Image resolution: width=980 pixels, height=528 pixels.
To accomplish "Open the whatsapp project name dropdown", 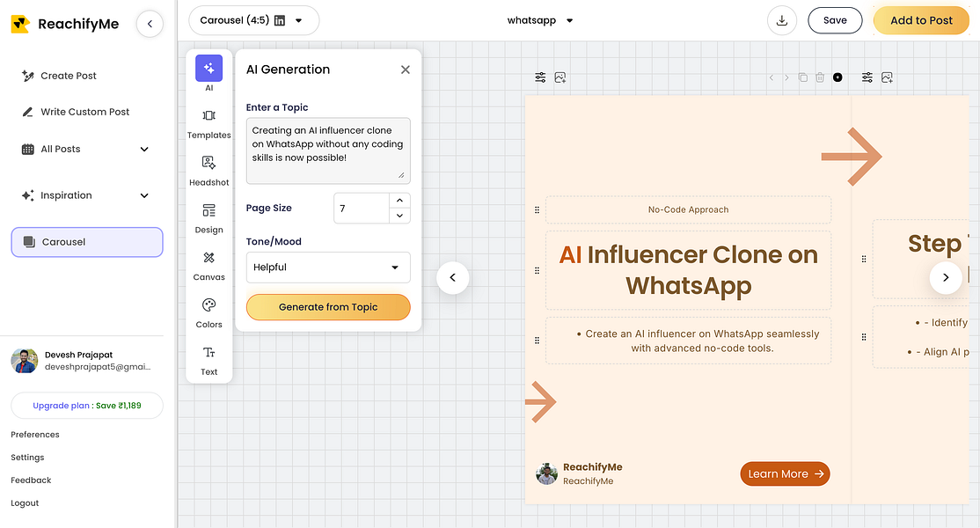I will coord(540,20).
